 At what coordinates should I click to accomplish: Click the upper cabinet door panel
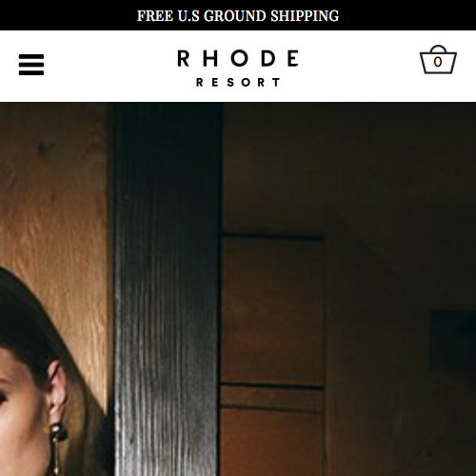(x=272, y=310)
